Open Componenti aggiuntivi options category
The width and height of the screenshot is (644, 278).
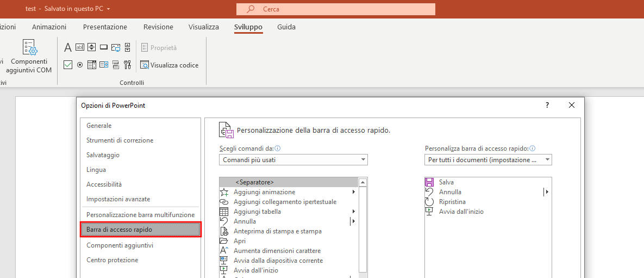click(x=140, y=245)
